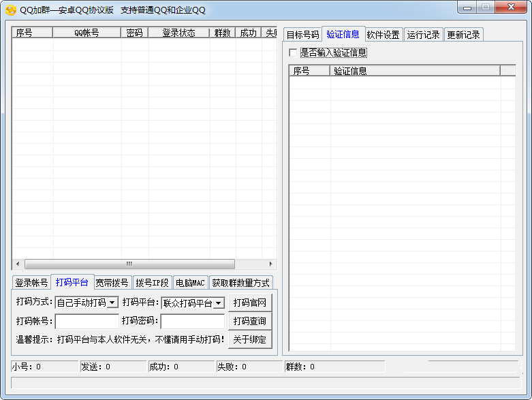Image resolution: width=532 pixels, height=400 pixels.
Task: Click the 成功: 0 status bar text
Action: [164, 367]
